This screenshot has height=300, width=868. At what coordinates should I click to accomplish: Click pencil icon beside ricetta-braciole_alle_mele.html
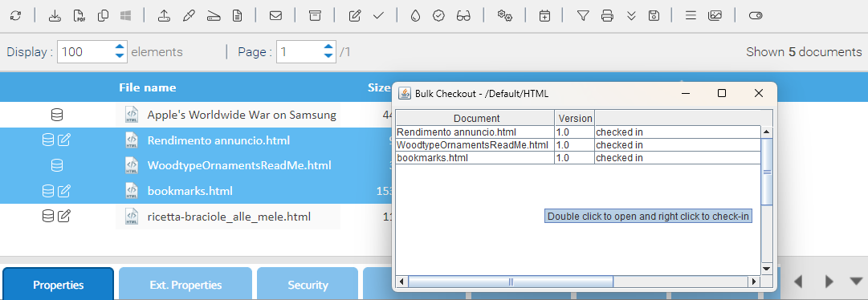coord(64,217)
